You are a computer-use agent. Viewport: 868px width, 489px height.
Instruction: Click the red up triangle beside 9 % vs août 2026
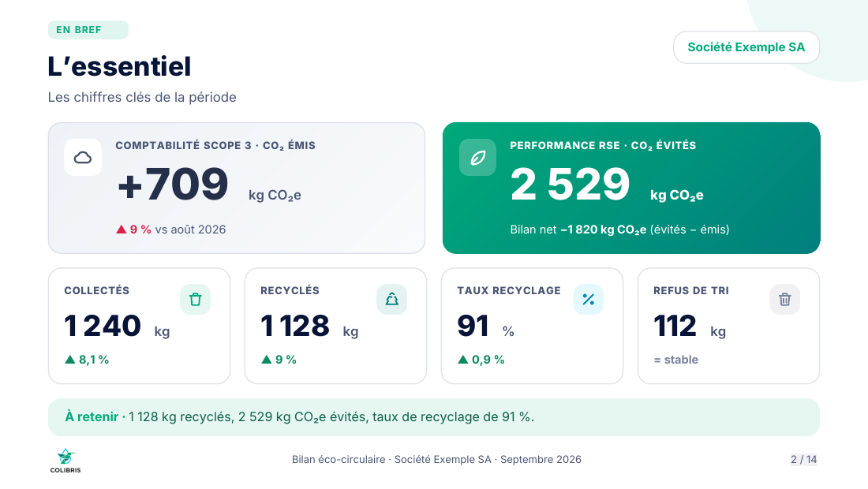tap(122, 229)
